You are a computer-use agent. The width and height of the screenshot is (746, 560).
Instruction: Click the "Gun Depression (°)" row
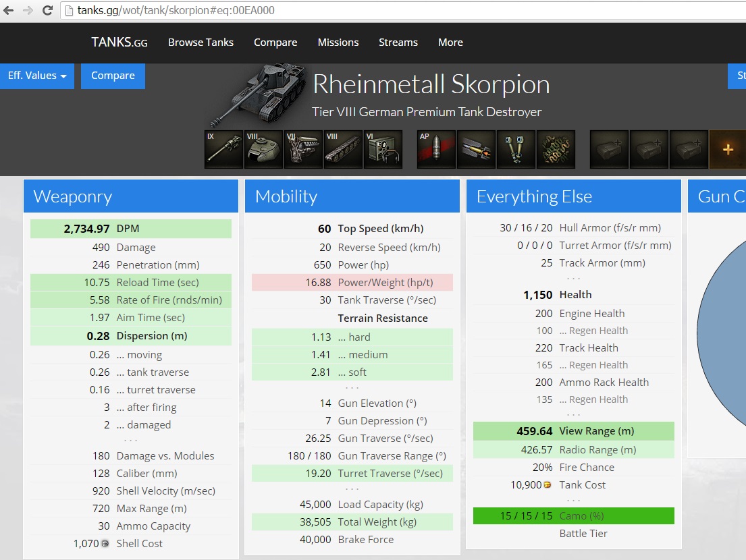(352, 421)
